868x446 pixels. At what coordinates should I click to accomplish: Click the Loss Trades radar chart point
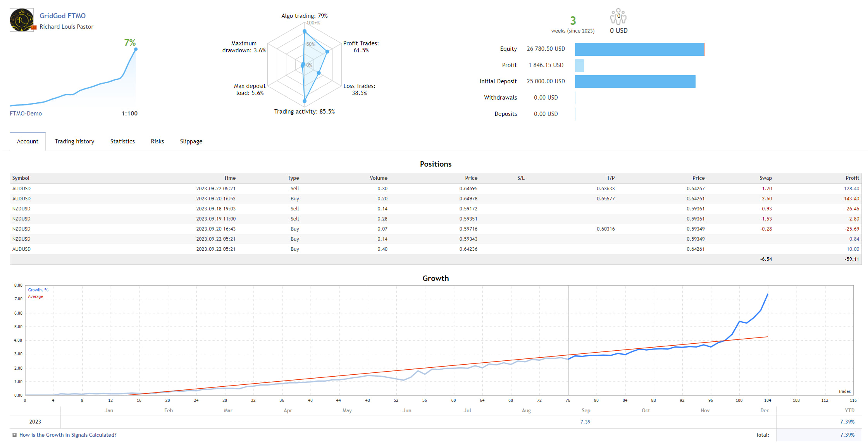click(319, 73)
